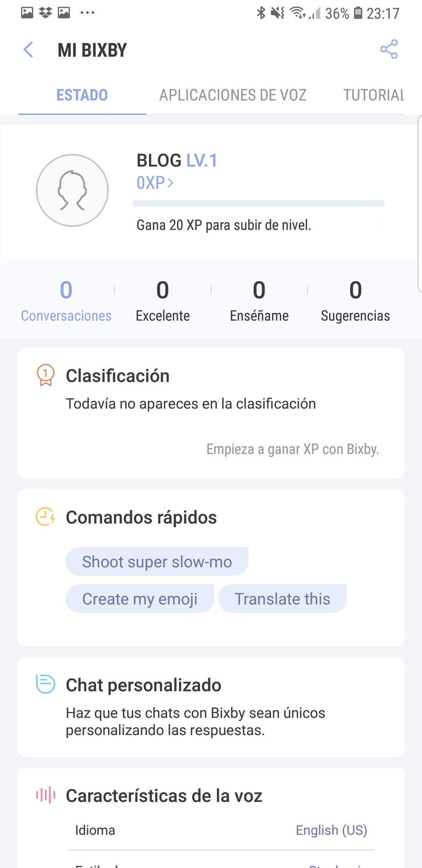Open the Idioma English (US) selector
This screenshot has width=422, height=868.
click(331, 830)
